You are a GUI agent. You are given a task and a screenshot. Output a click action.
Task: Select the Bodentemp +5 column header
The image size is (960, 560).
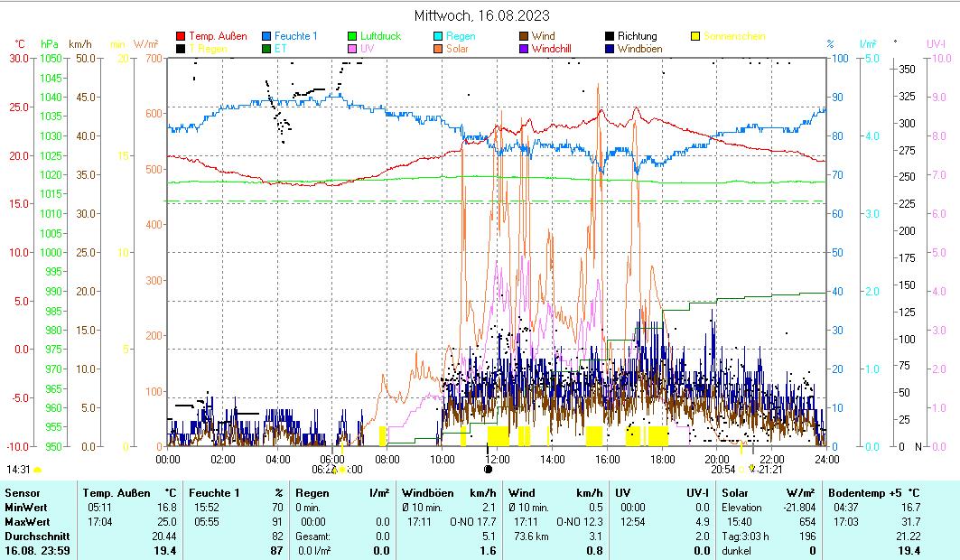point(873,492)
